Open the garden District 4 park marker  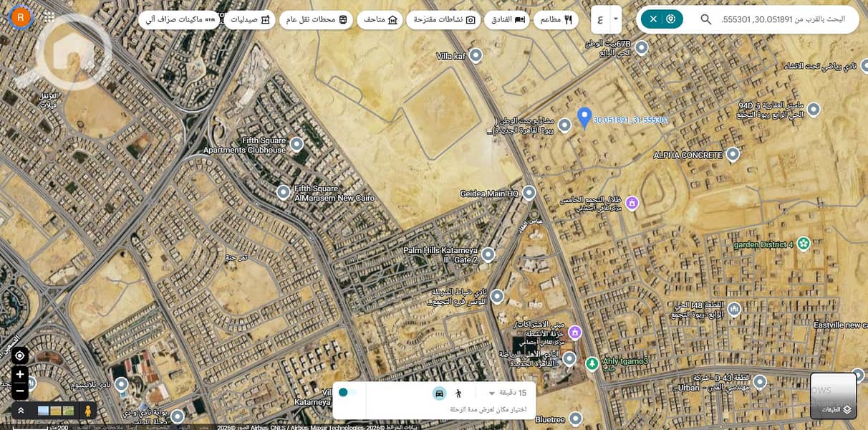[804, 244]
